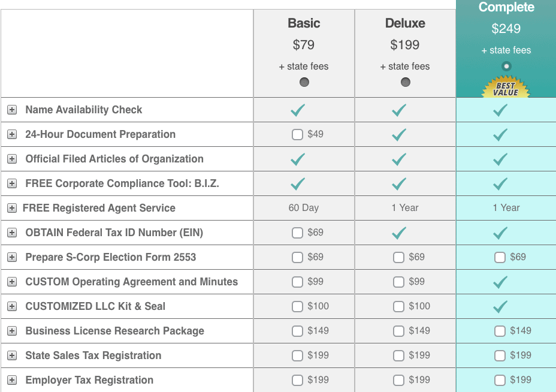556x392 pixels.
Task: Click the Deluxe checkmark for 24-Hour Document Preparation
Action: coord(398,134)
